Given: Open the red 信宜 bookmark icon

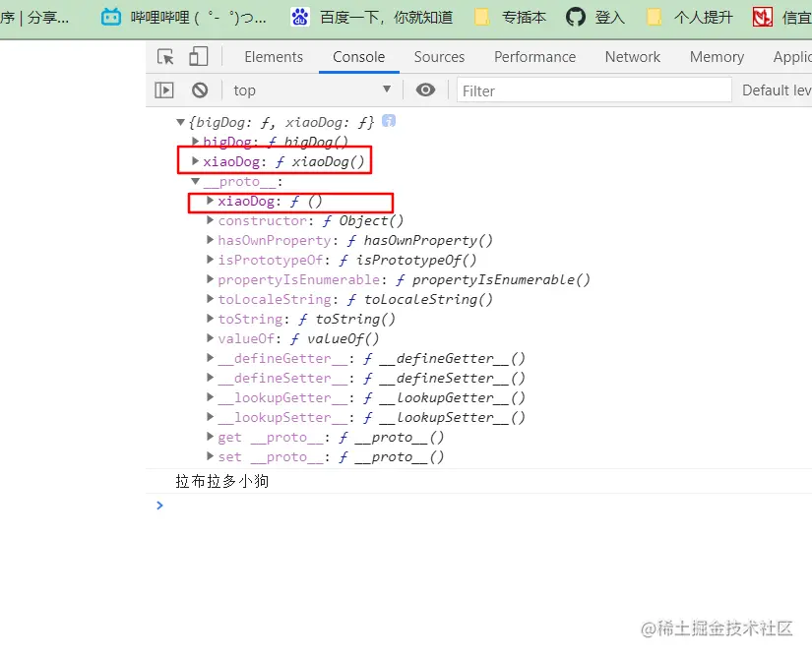Looking at the screenshot, I should [762, 17].
